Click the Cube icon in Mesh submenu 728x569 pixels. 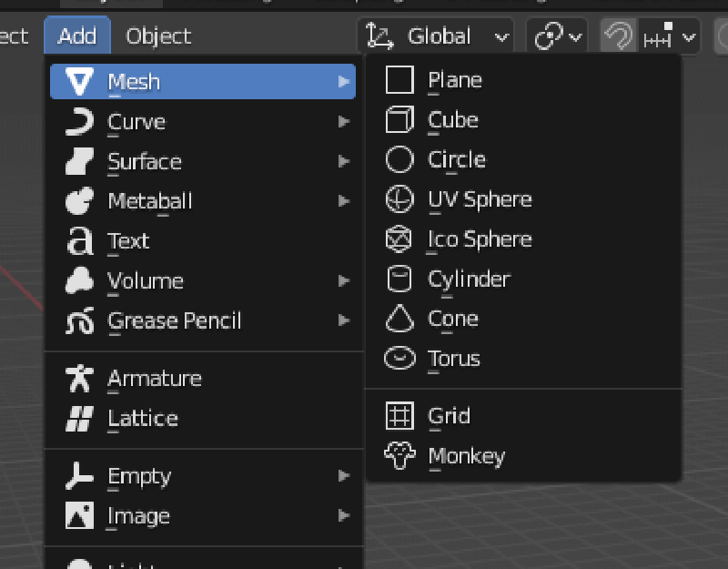tap(399, 120)
